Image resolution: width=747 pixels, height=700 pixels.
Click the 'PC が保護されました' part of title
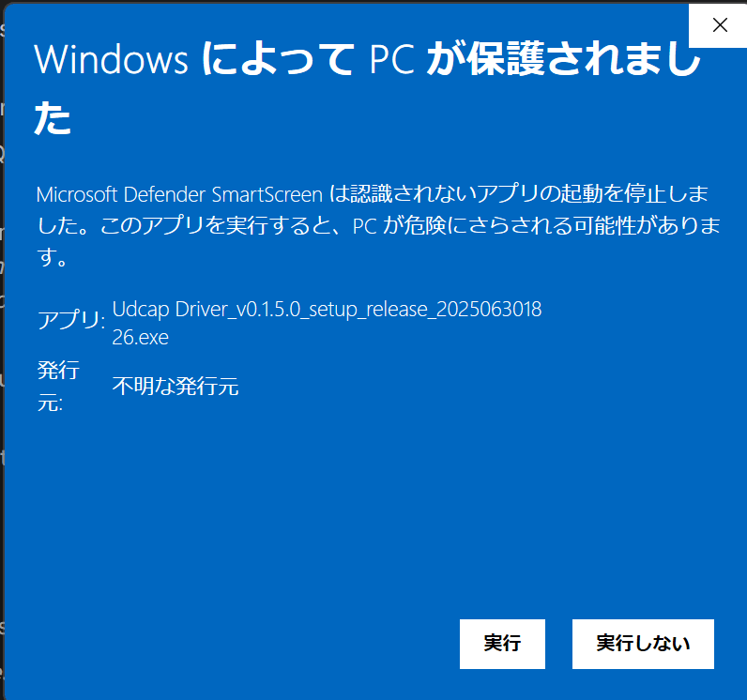(536, 59)
